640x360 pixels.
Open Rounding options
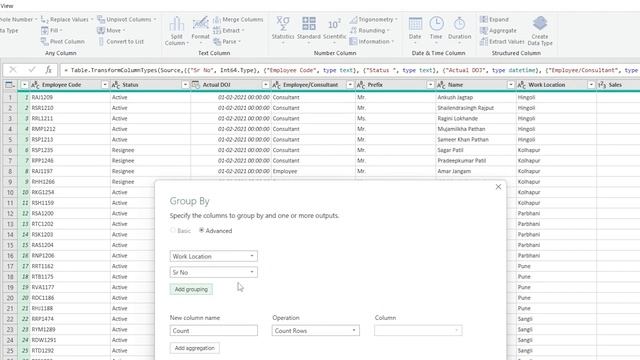click(369, 31)
